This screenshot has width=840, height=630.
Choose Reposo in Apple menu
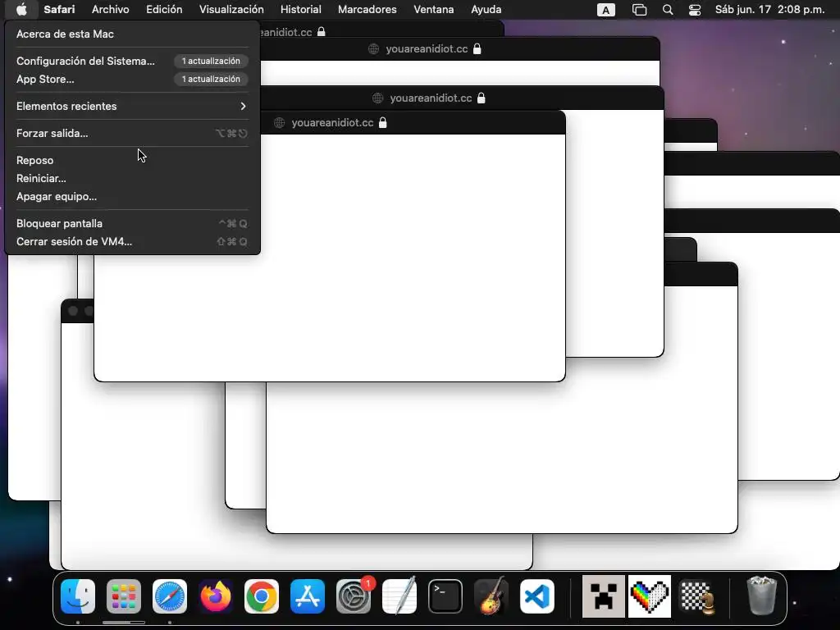pyautogui.click(x=131, y=160)
